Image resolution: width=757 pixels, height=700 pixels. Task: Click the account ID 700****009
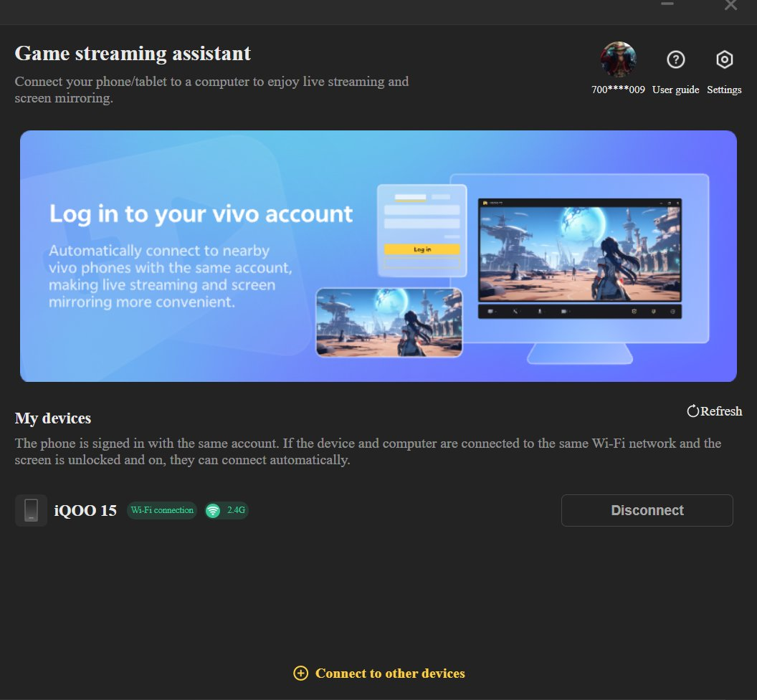(x=618, y=90)
